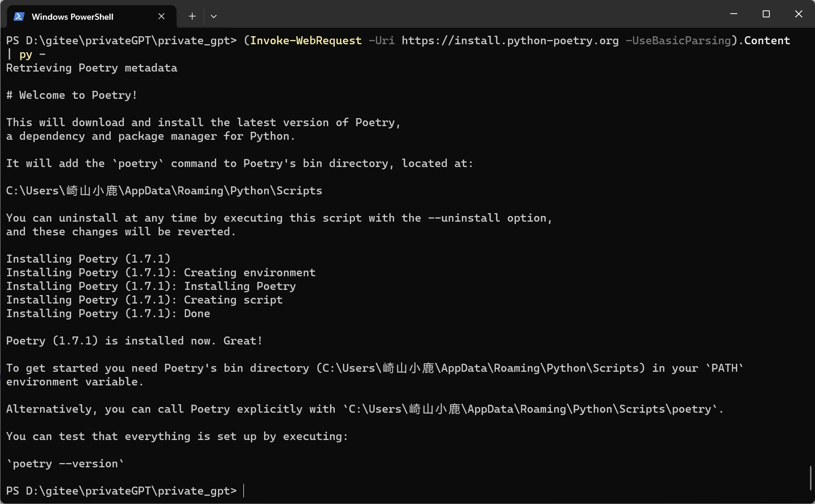Click 'Poetry (1.7.1) is installed now. Great!'
The width and height of the screenshot is (815, 504).
coord(134,341)
